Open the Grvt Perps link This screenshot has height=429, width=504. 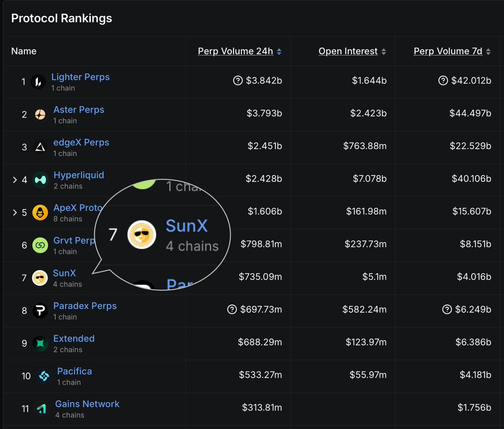coord(74,240)
